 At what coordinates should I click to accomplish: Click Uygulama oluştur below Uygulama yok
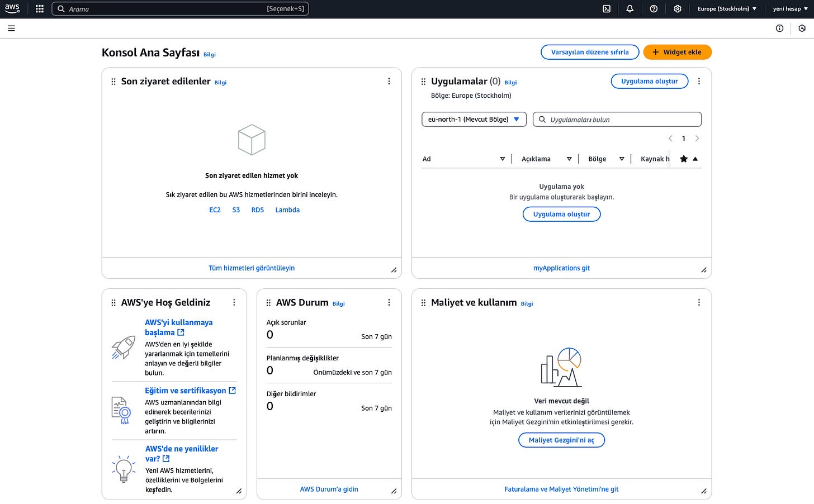[x=561, y=215]
